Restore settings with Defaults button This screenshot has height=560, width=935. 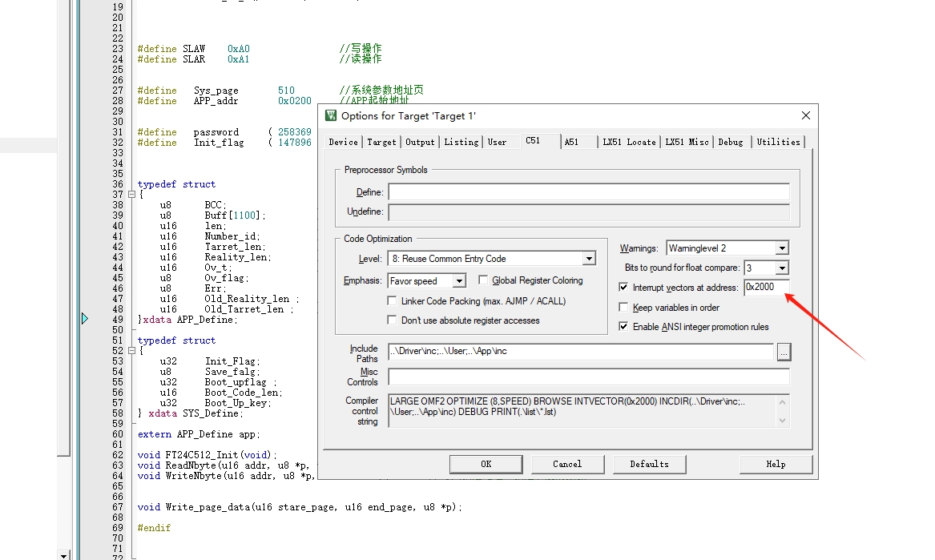point(649,464)
